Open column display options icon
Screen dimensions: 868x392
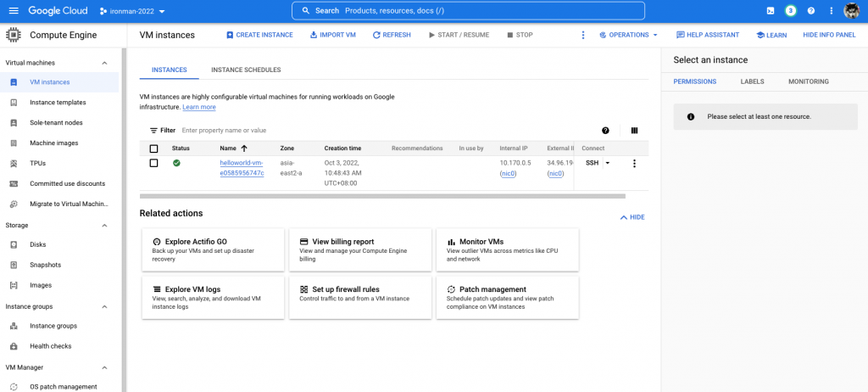[634, 131]
